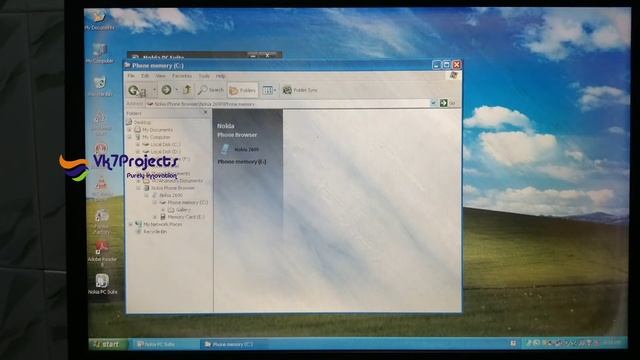Close the Folders side pane
This screenshot has width=640, height=360.
coord(206,113)
